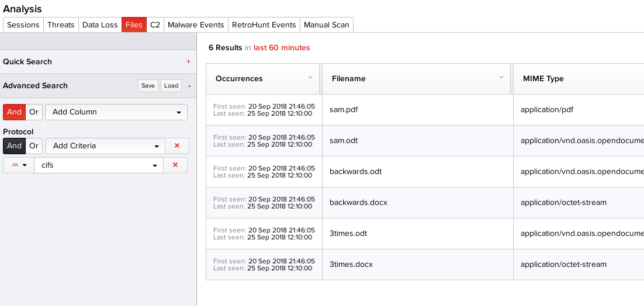Remove the Protocol criteria group with red X
Screen dimensions: 644x306
pos(177,146)
